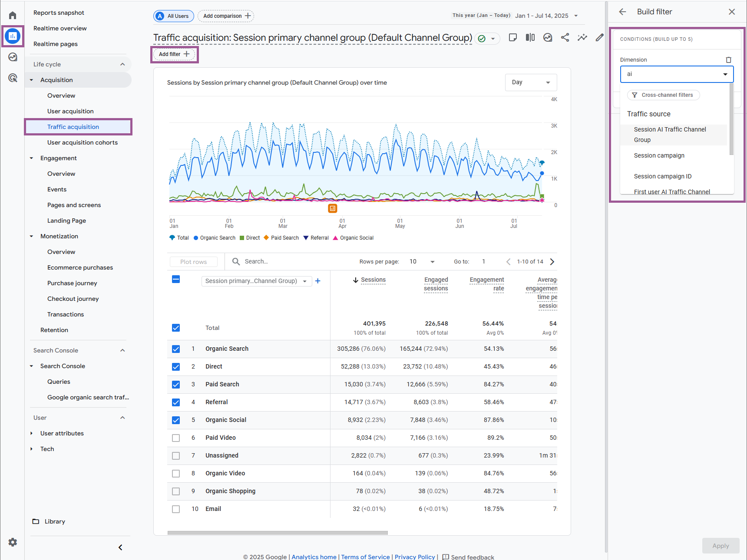This screenshot has height=560, width=747.
Task: Check the Email row checkbox
Action: 176,509
